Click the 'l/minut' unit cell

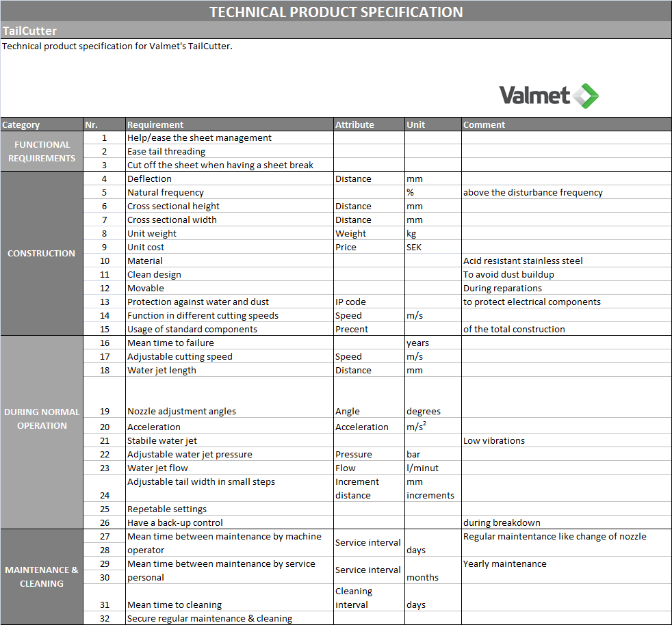point(433,468)
